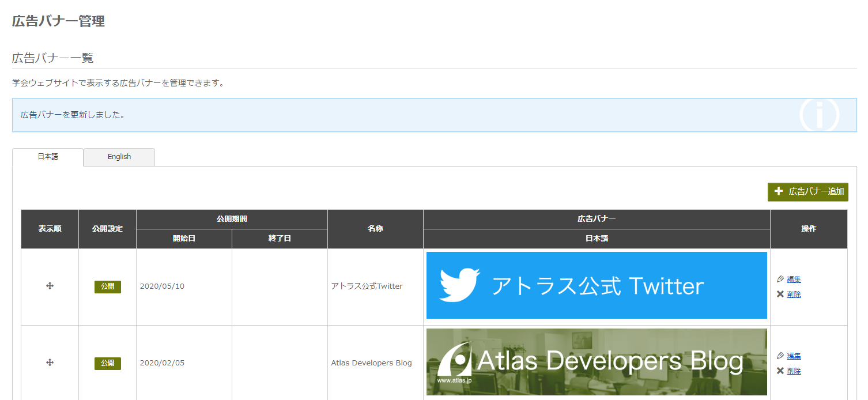Click the 学会ウェブサイト description text

point(118,83)
